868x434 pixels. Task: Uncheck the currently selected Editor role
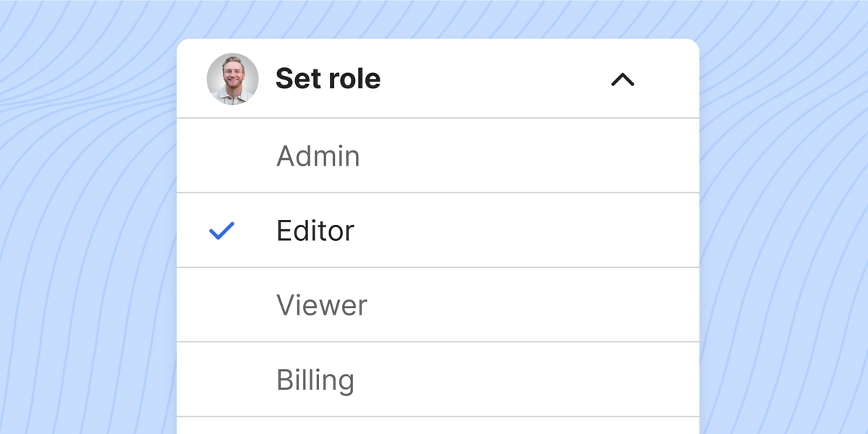438,230
